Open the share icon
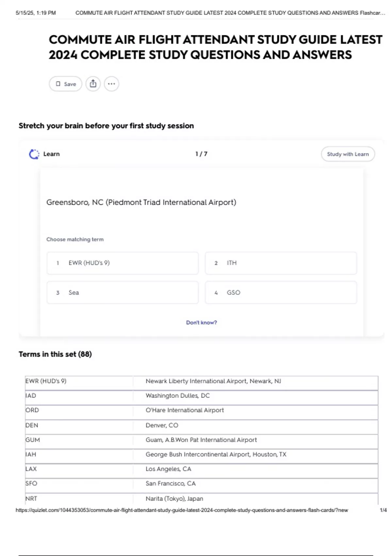Image resolution: width=392 pixels, height=556 pixels. point(93,84)
